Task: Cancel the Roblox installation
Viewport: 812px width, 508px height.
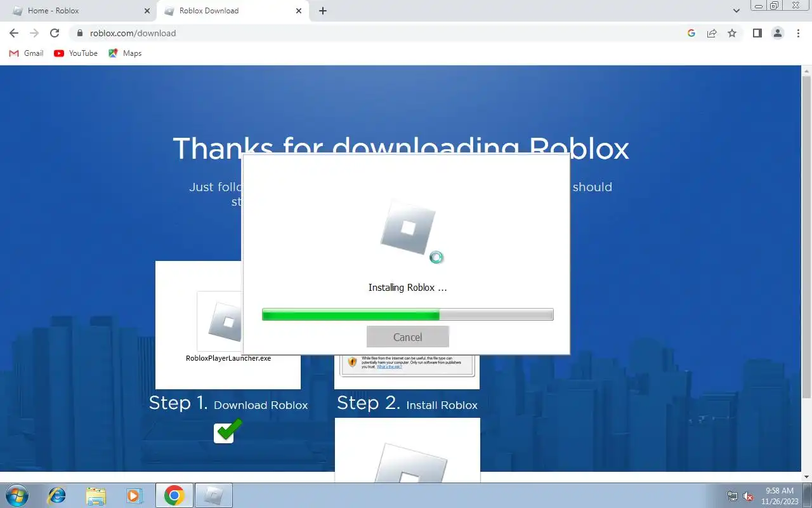Action: click(x=407, y=337)
